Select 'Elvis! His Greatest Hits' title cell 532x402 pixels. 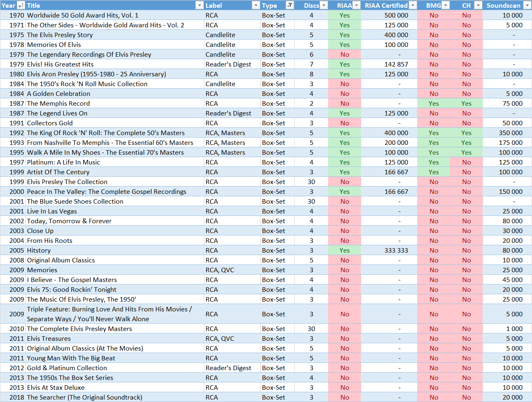click(x=115, y=64)
